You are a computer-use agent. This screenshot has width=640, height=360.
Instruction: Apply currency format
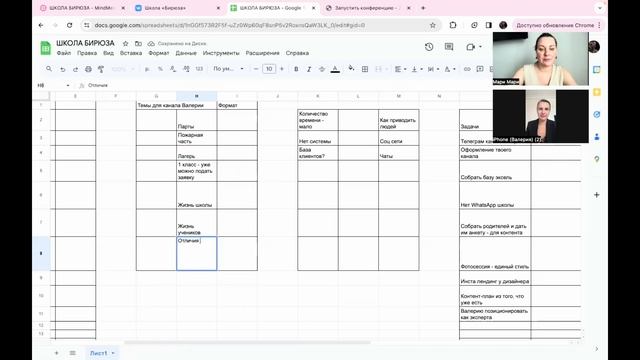pos(147,69)
